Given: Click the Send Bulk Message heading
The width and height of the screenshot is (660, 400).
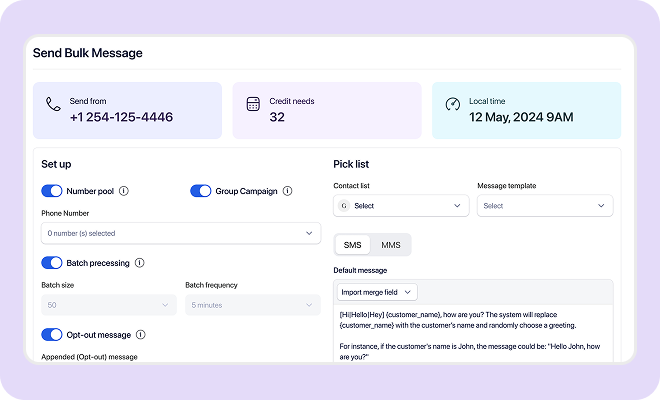Looking at the screenshot, I should (88, 53).
